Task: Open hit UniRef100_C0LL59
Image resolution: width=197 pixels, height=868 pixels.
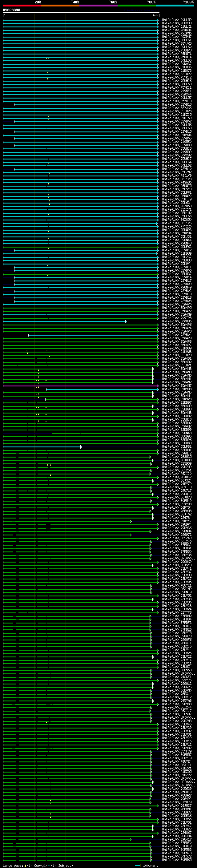Action: [177, 20]
